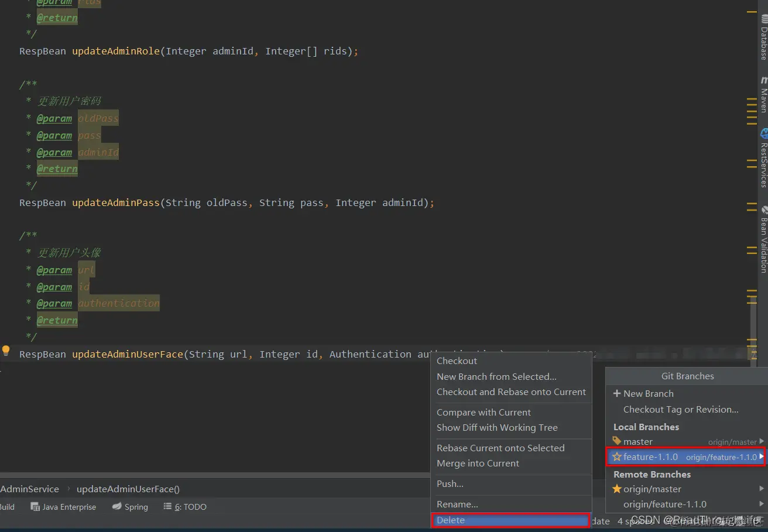This screenshot has height=532, width=768.
Task: Select the master local branch name
Action: point(638,442)
